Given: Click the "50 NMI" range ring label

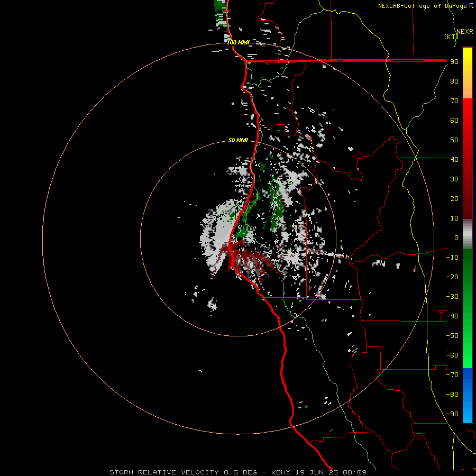Looking at the screenshot, I should coord(238,140).
